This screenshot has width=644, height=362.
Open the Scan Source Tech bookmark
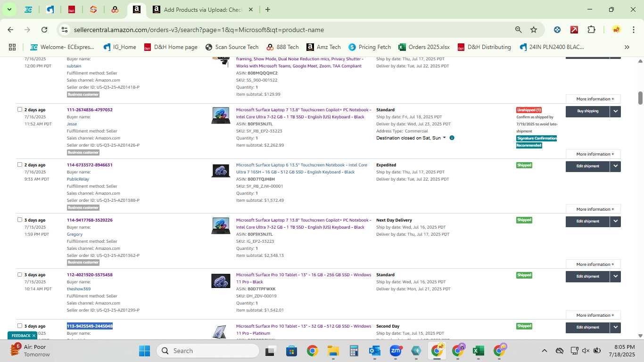coord(232,47)
